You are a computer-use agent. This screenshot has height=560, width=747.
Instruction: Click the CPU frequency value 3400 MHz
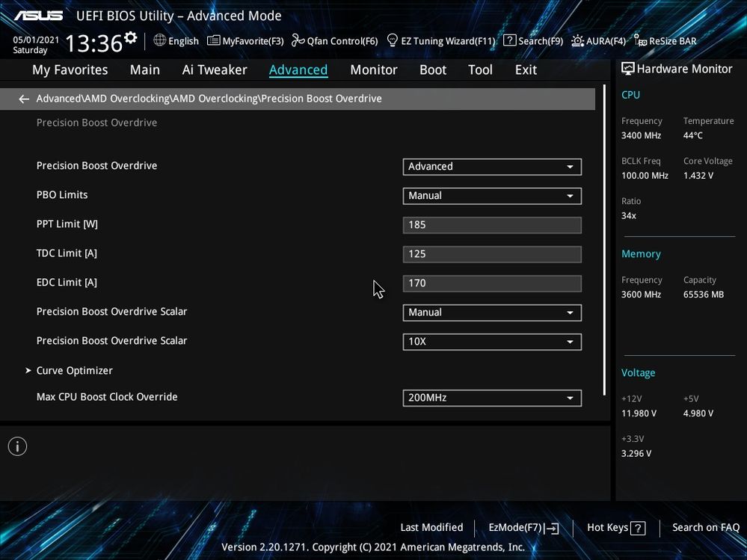[x=641, y=136]
